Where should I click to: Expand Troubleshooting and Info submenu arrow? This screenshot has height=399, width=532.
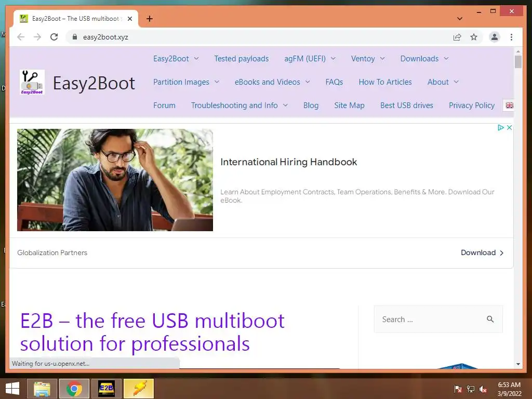click(x=285, y=105)
